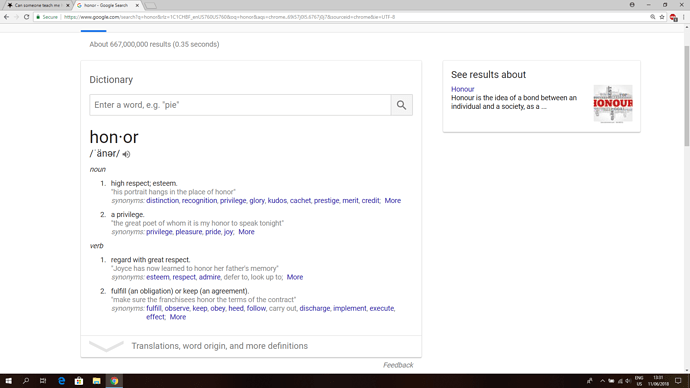The height and width of the screenshot is (388, 690).
Task: Open a new tab with the new-tab button
Action: 150,6
